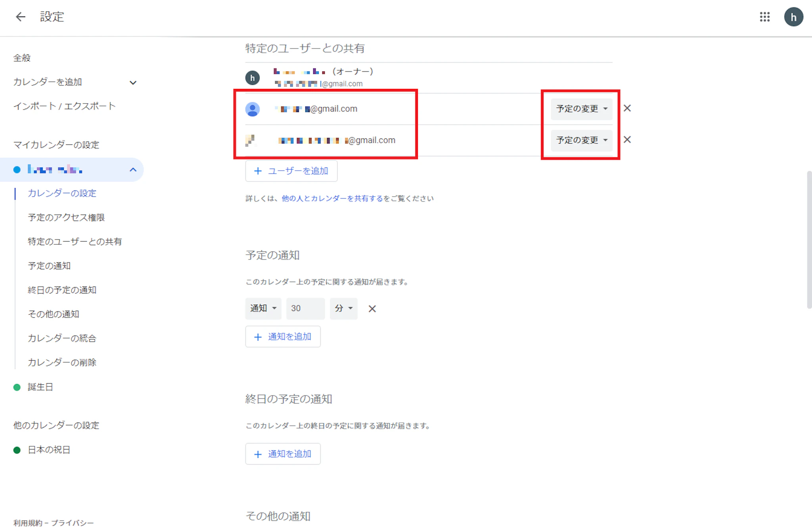Select インポート / エクスポート in sidebar
This screenshot has height=530, width=812.
coord(64,106)
